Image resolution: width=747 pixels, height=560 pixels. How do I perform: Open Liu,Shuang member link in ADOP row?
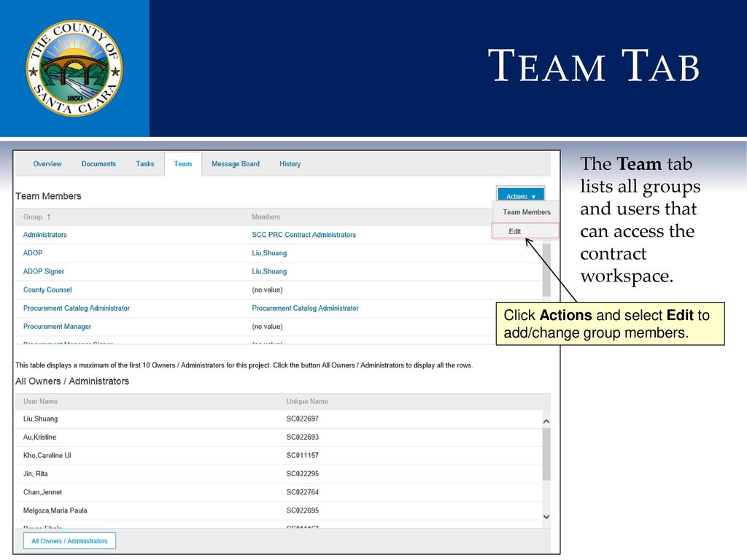point(269,253)
